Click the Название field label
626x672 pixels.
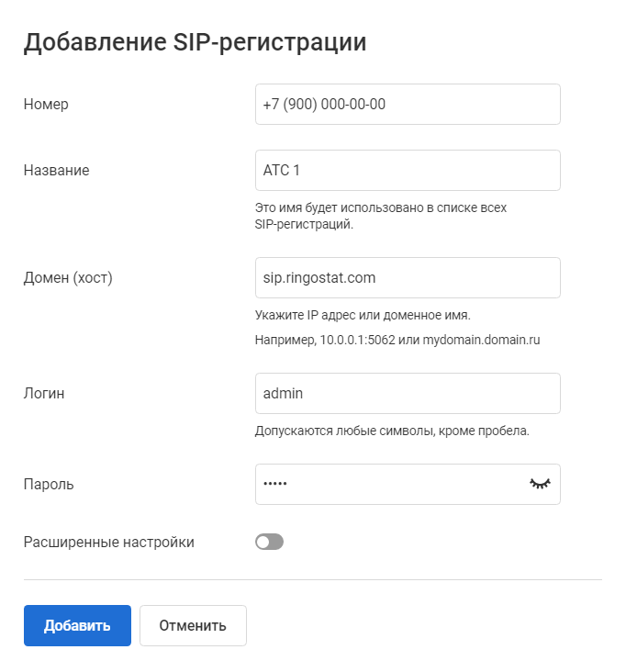pyautogui.click(x=56, y=171)
